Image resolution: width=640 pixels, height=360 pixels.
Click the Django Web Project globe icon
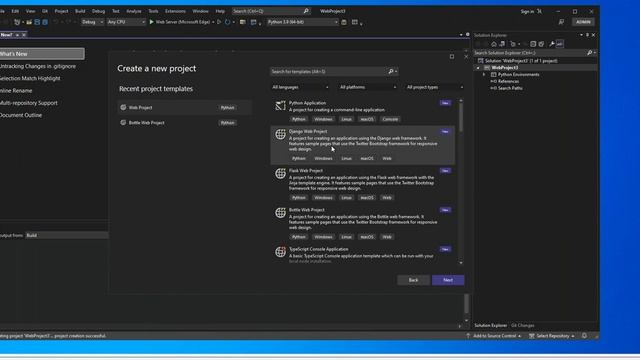280,134
